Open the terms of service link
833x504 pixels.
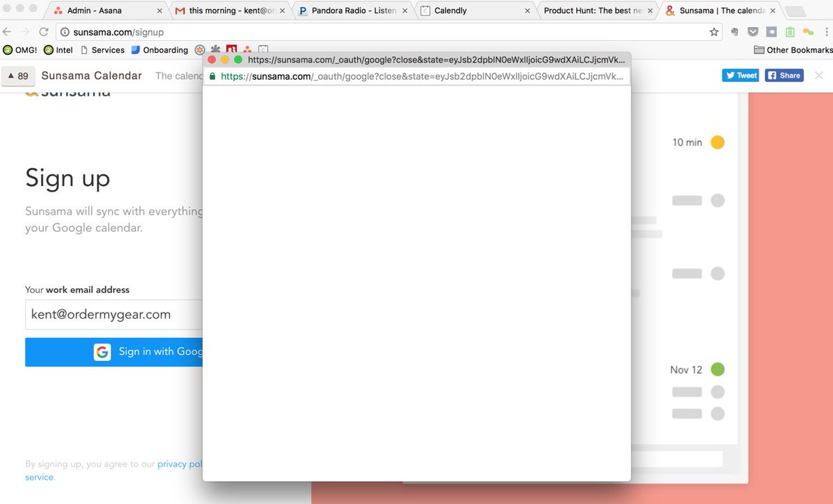point(39,477)
